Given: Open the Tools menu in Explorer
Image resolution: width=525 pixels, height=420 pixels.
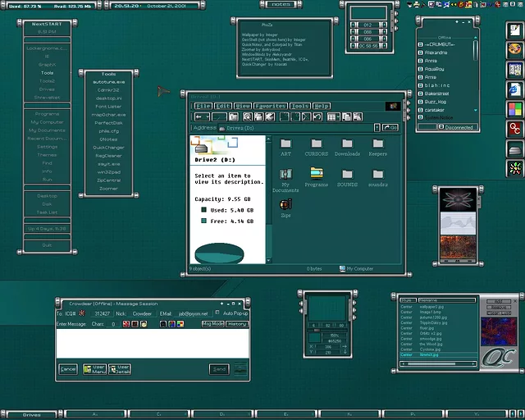Looking at the screenshot, I should 300,106.
